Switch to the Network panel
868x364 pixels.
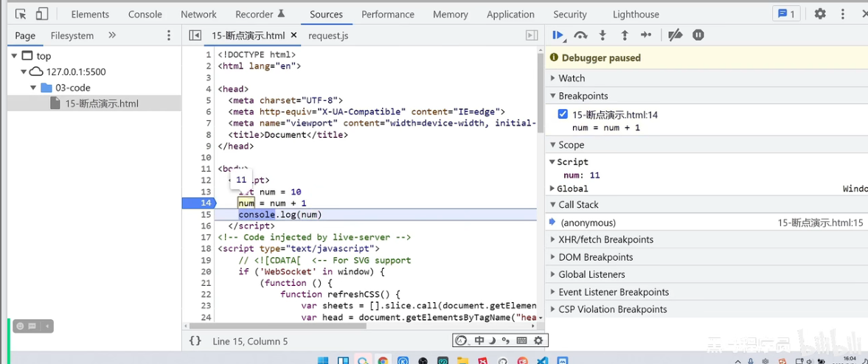[x=198, y=15]
